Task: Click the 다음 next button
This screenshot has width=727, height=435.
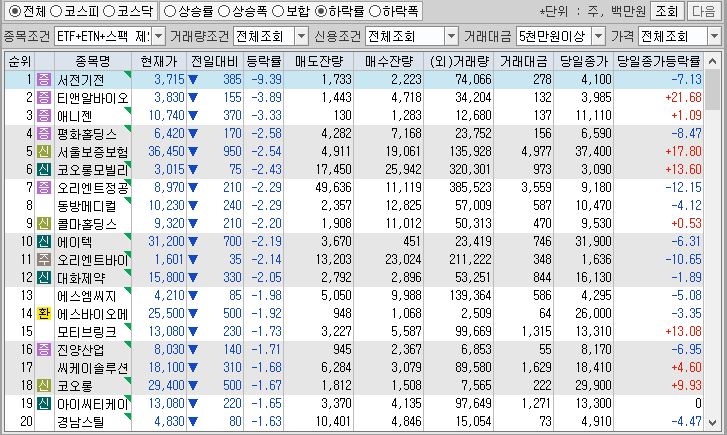Action: tap(704, 11)
